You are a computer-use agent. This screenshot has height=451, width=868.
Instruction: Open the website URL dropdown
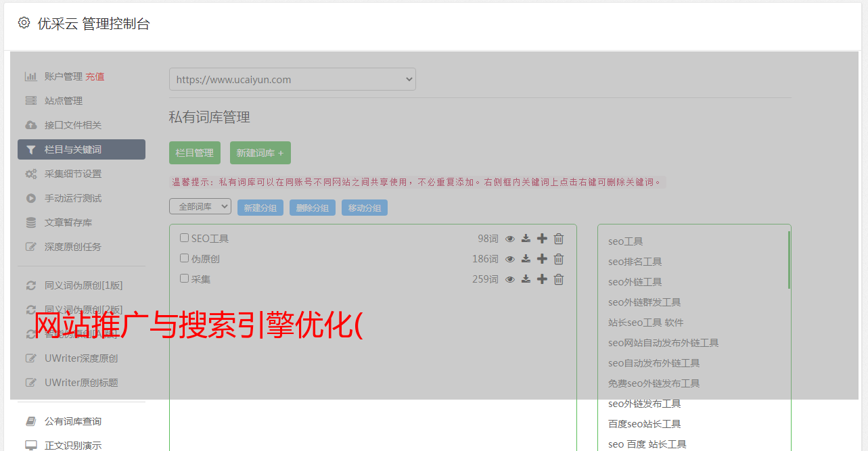[292, 79]
